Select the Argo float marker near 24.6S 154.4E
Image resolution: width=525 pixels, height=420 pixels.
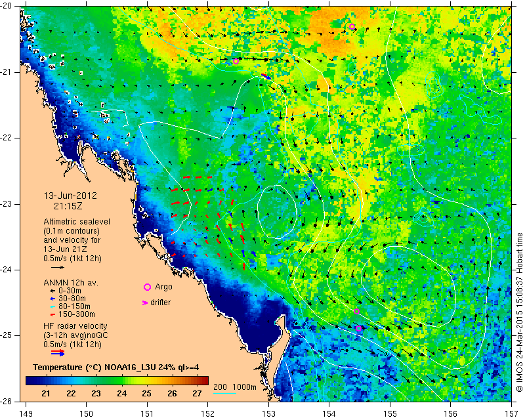(356, 311)
